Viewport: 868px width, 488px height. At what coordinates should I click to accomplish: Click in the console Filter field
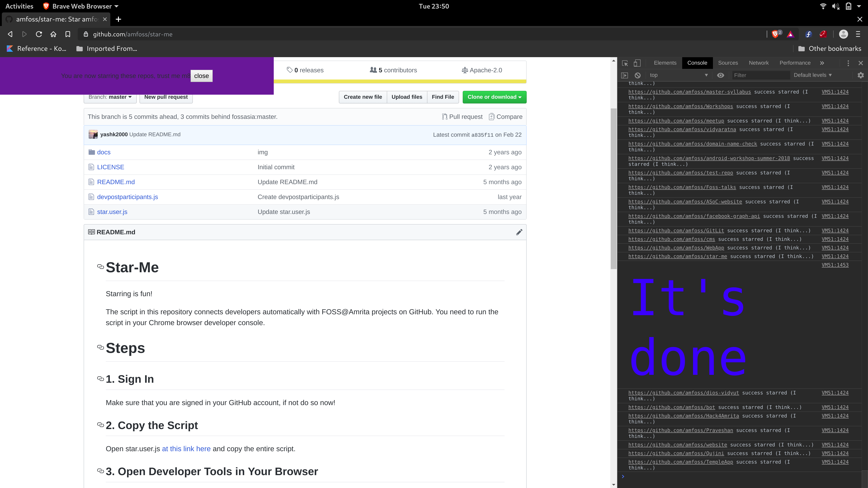760,75
